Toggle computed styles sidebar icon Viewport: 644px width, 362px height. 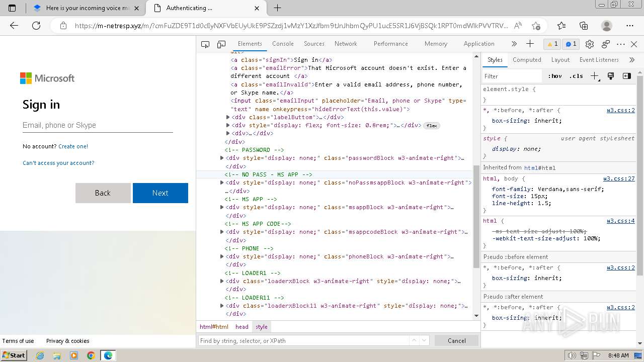point(627,76)
